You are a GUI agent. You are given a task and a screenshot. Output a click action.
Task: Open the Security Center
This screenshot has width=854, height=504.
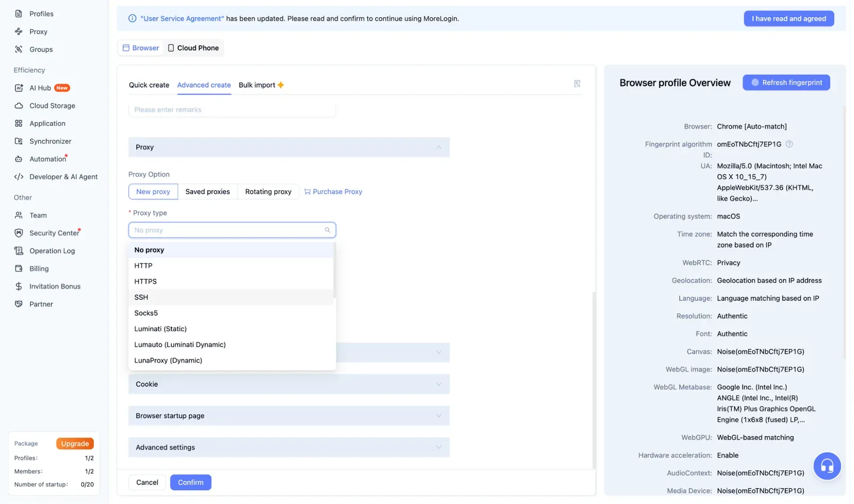point(54,233)
